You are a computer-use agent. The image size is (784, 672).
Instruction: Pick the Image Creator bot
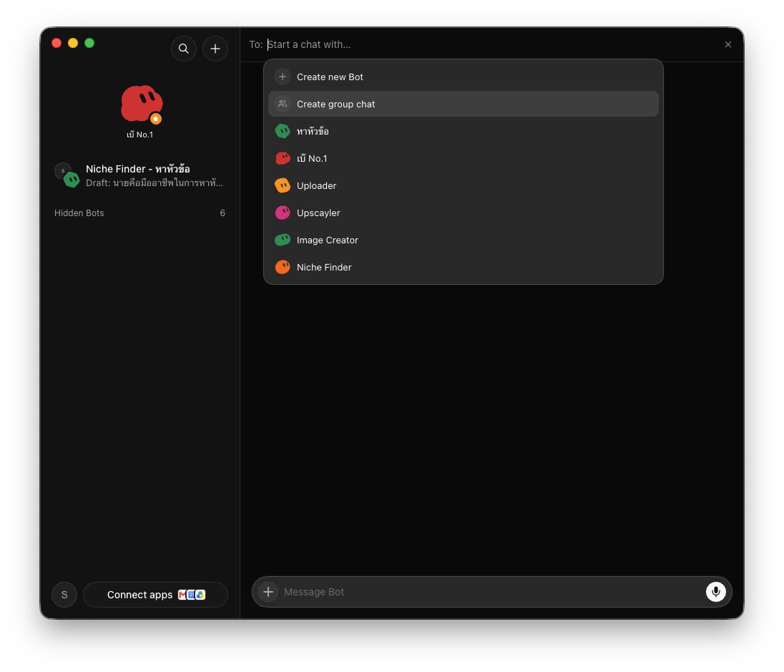point(463,240)
